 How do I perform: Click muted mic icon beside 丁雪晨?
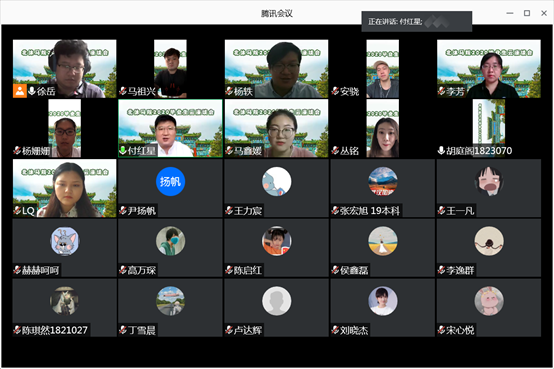point(123,330)
